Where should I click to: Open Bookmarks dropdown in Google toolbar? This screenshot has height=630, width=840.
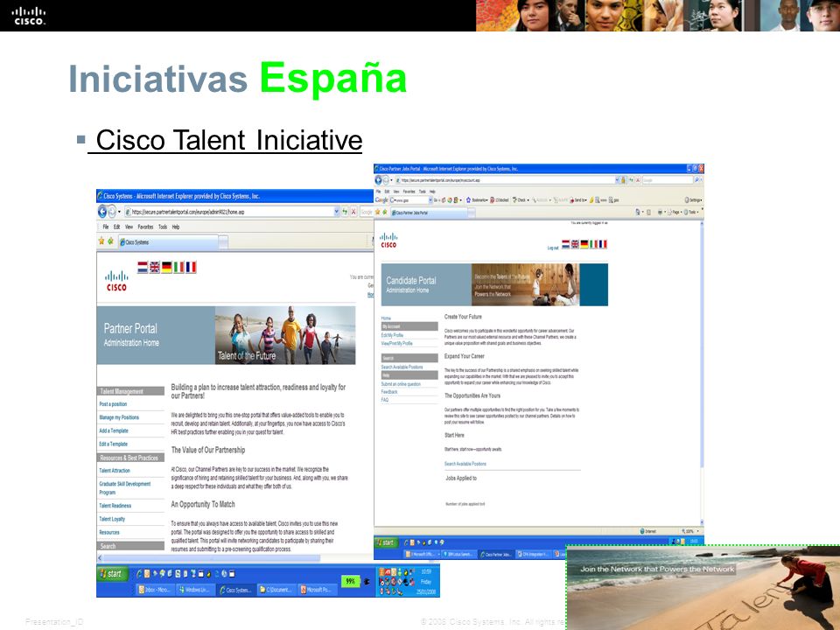point(476,199)
